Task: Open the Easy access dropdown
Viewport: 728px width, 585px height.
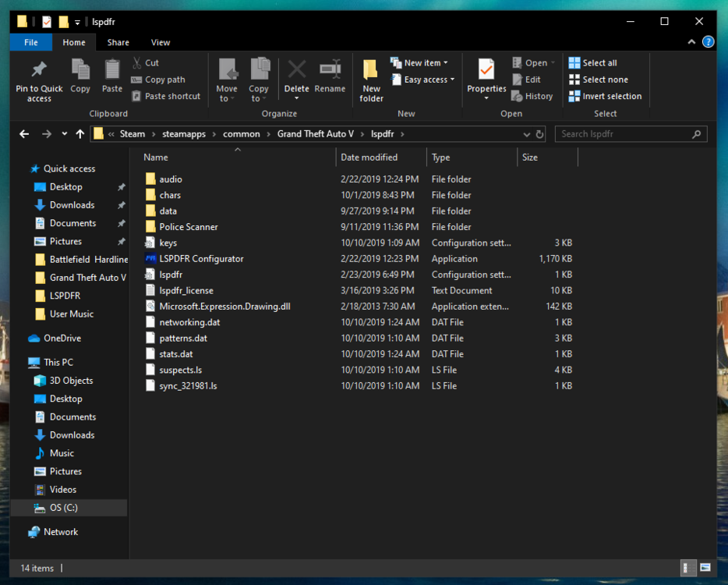Action: (428, 80)
